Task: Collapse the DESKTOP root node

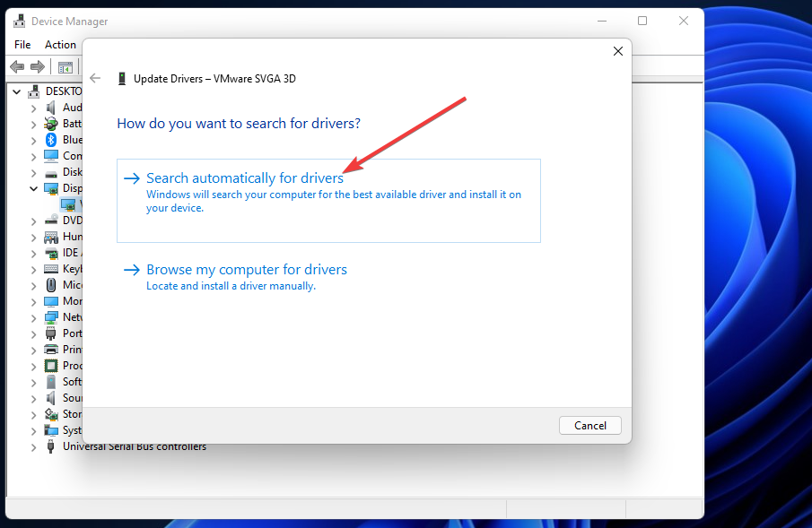Action: pyautogui.click(x=16, y=91)
